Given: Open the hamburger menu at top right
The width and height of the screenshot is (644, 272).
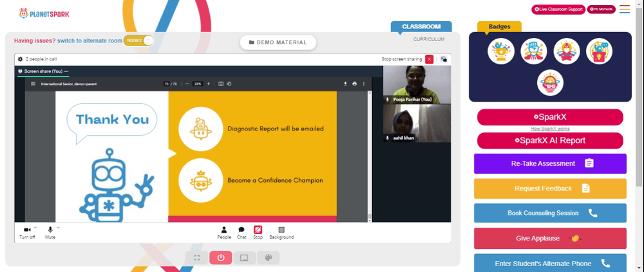Looking at the screenshot, I should pos(625,9).
